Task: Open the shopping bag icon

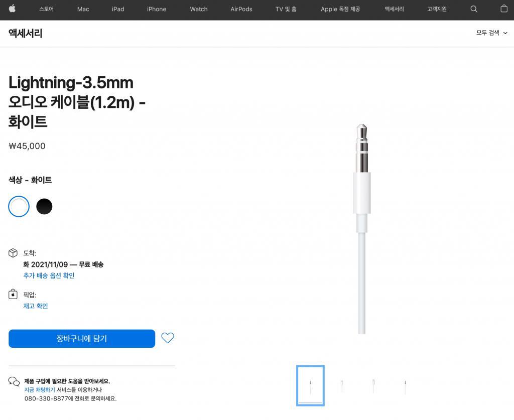Action: [504, 9]
